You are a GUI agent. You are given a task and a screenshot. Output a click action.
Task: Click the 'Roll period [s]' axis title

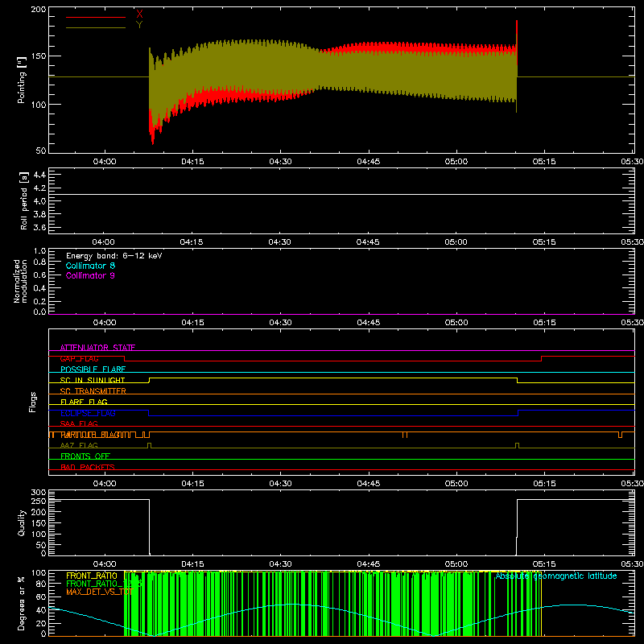pos(24,200)
